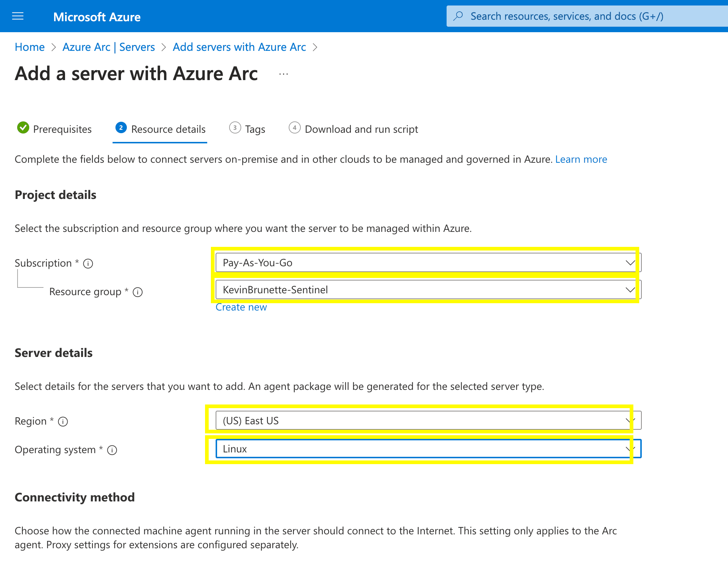Viewport: 728px width, 572px height.
Task: Open the Region East US dropdown
Action: coord(428,421)
